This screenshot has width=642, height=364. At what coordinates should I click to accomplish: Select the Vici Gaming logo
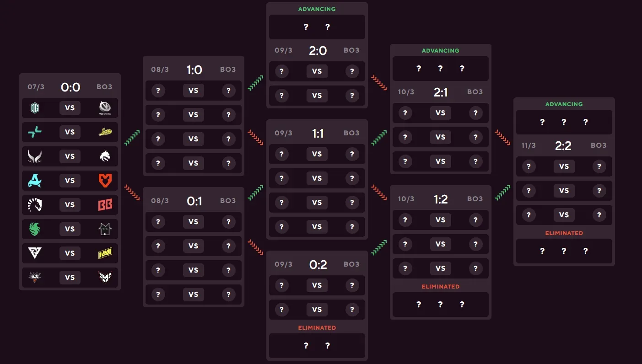(105, 108)
